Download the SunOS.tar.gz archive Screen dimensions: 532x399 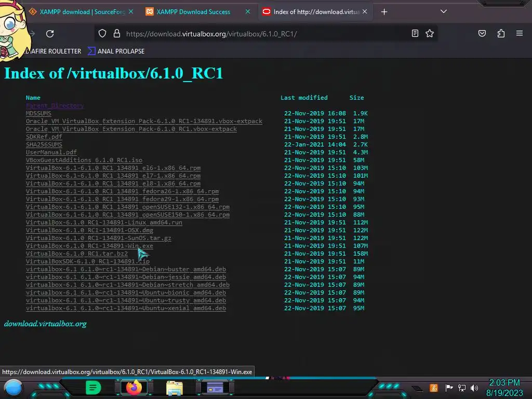98,238
